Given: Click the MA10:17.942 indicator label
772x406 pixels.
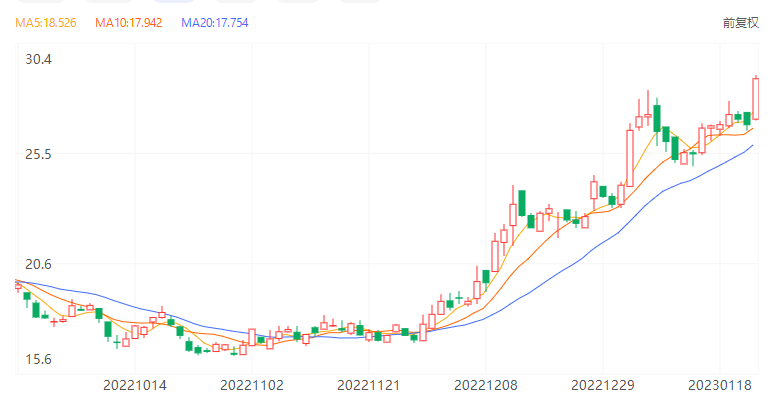Looking at the screenshot, I should (129, 23).
